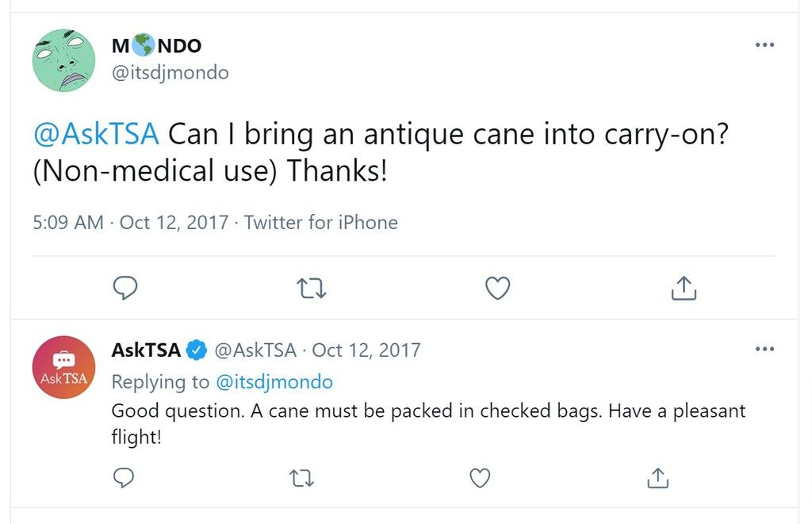Open the AskTSA display name
This screenshot has width=812, height=524.
click(146, 350)
